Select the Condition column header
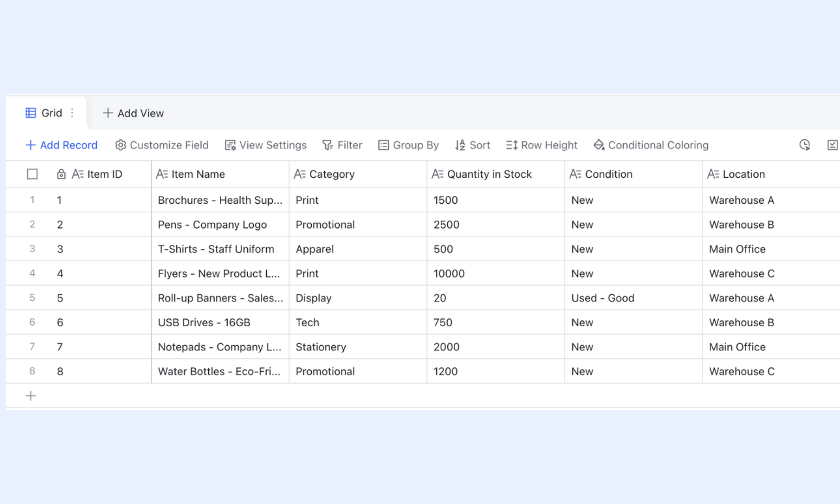This screenshot has width=840, height=504. pos(633,174)
